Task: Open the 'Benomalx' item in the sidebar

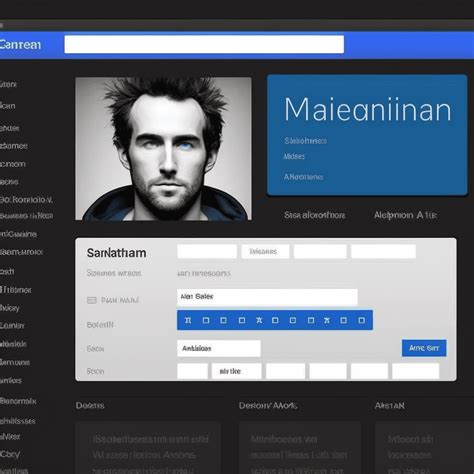Action: [x=18, y=401]
